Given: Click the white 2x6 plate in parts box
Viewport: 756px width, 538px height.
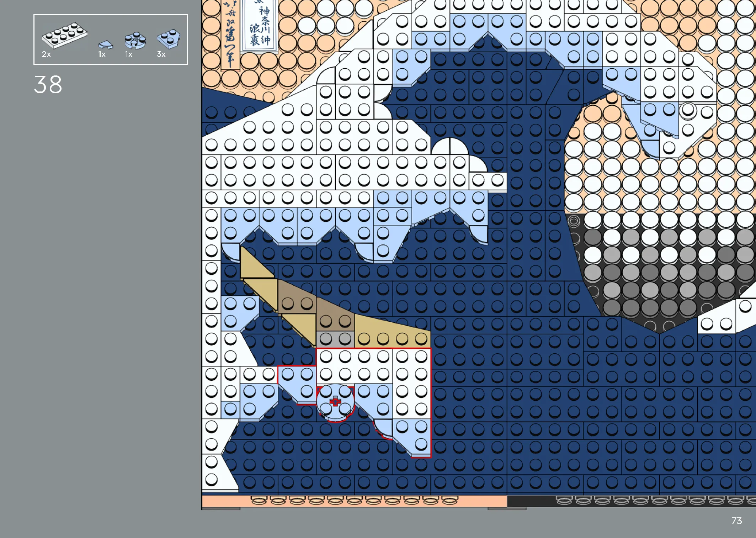Looking at the screenshot, I should click(x=65, y=35).
